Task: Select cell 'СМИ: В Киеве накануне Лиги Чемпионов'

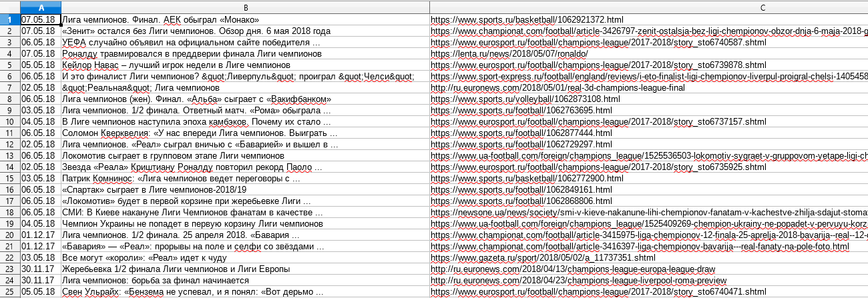Action: pyautogui.click(x=245, y=213)
